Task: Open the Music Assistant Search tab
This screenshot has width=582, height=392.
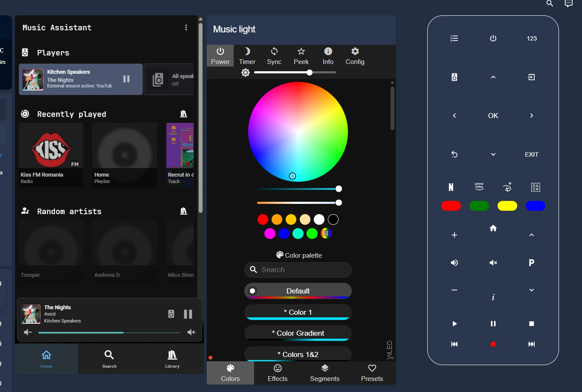Action: pyautogui.click(x=110, y=359)
